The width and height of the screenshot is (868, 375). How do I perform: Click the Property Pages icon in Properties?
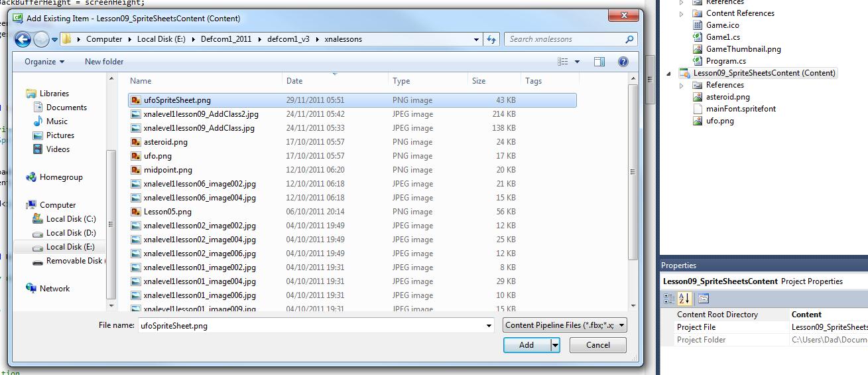(x=704, y=299)
